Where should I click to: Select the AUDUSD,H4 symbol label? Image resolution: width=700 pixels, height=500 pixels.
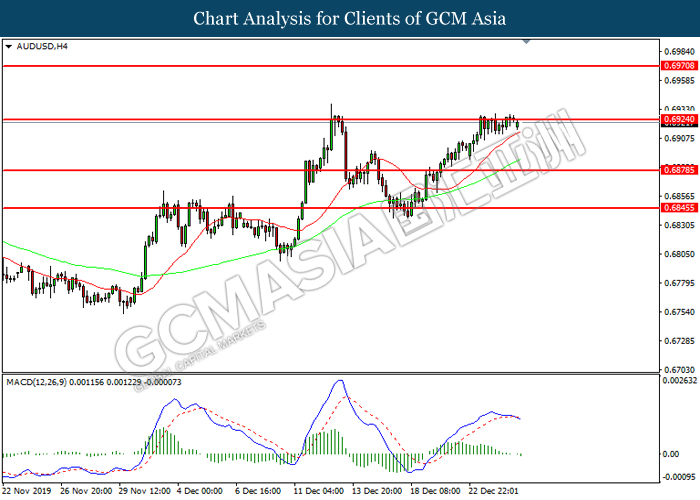click(42, 46)
